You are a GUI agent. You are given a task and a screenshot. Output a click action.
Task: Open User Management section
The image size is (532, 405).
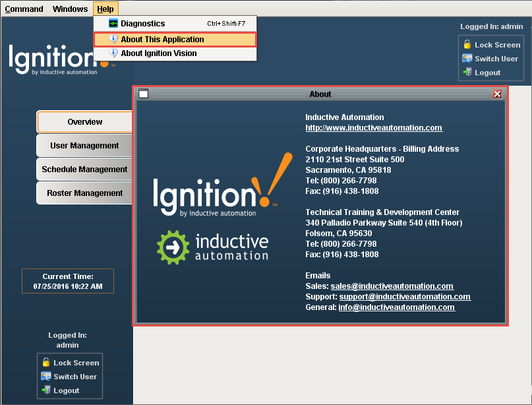click(84, 146)
